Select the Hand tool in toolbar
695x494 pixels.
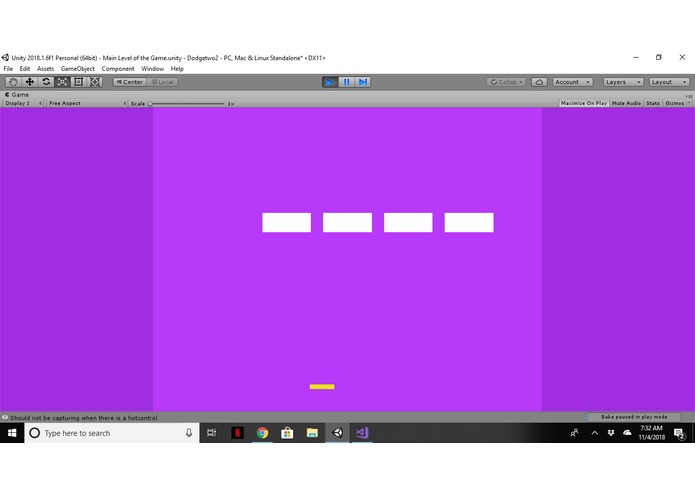point(13,82)
